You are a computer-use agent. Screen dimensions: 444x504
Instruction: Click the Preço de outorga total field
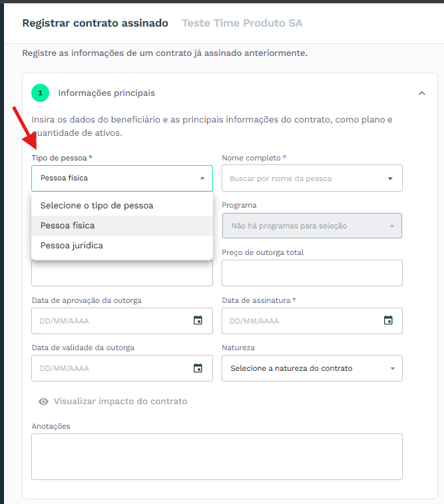[312, 273]
